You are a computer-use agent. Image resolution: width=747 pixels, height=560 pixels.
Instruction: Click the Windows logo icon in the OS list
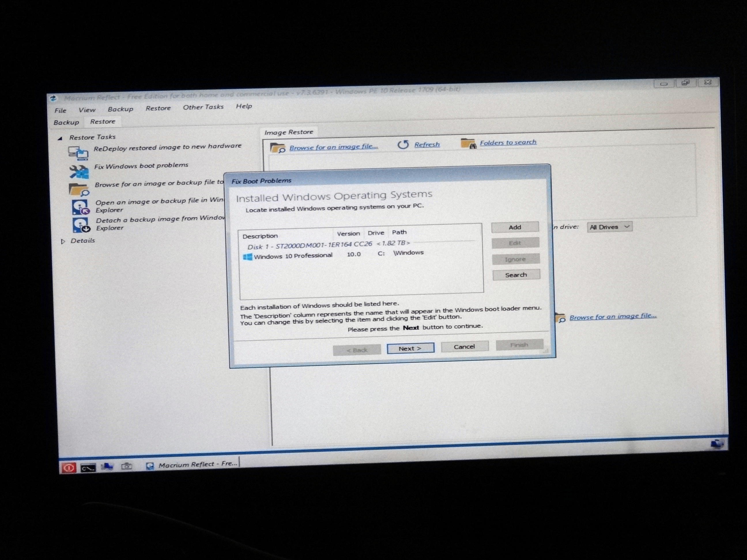(248, 257)
